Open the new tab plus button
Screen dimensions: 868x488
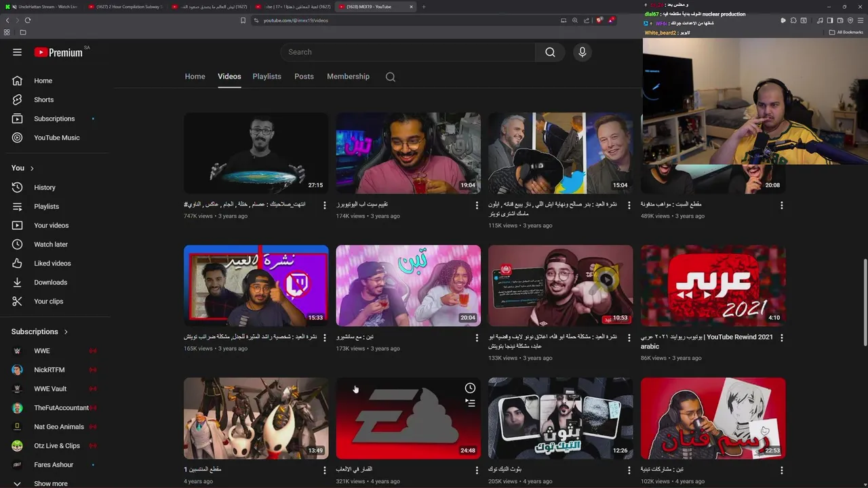click(424, 7)
